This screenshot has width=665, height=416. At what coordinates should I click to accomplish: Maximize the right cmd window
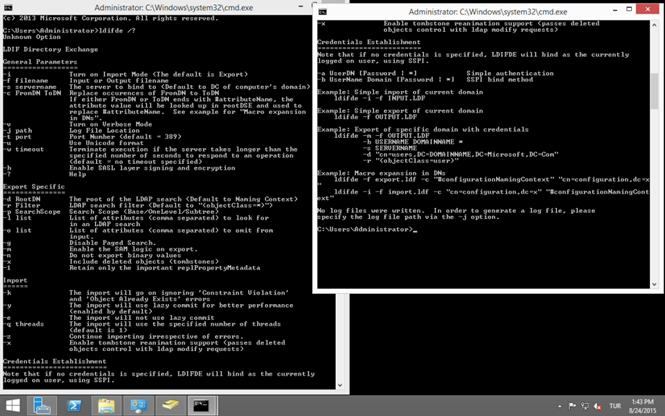click(x=629, y=9)
